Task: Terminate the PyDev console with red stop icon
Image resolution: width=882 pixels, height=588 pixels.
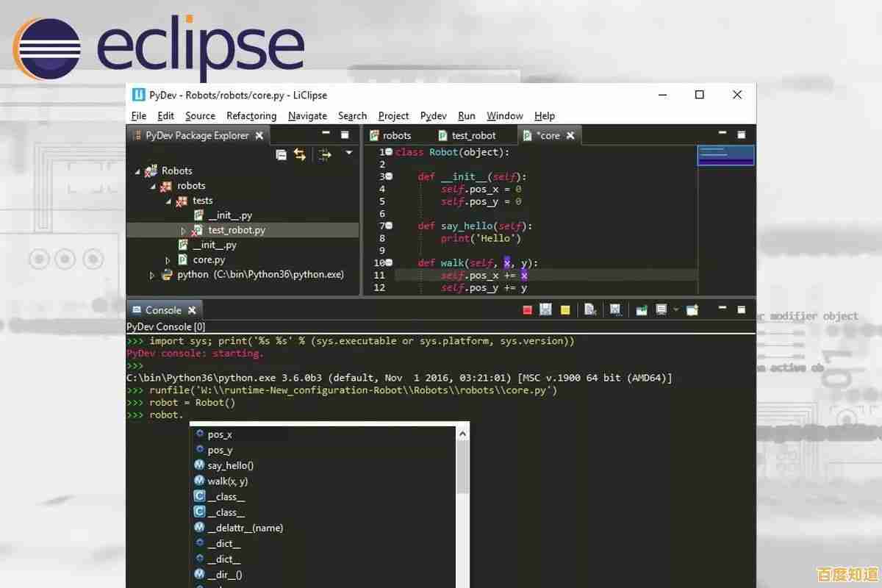Action: (x=526, y=309)
